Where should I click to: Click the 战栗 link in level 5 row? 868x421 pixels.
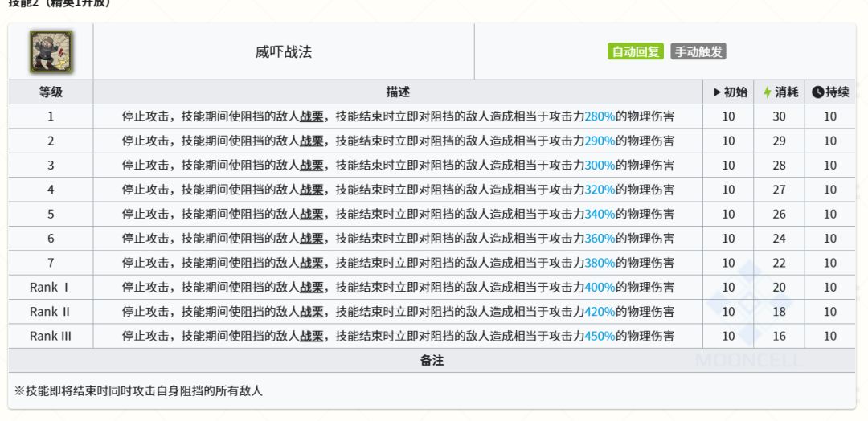pos(312,214)
